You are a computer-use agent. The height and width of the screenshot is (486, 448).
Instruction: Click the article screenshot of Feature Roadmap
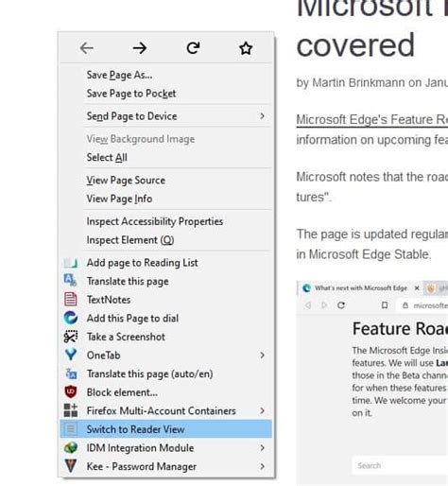[372, 382]
